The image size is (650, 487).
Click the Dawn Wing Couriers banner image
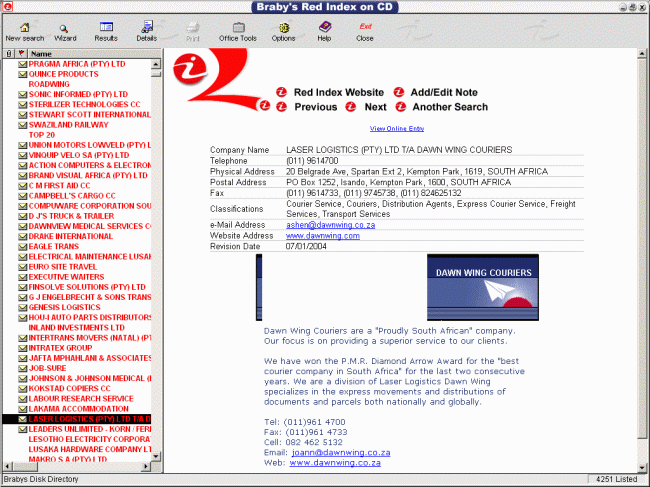tap(483, 287)
